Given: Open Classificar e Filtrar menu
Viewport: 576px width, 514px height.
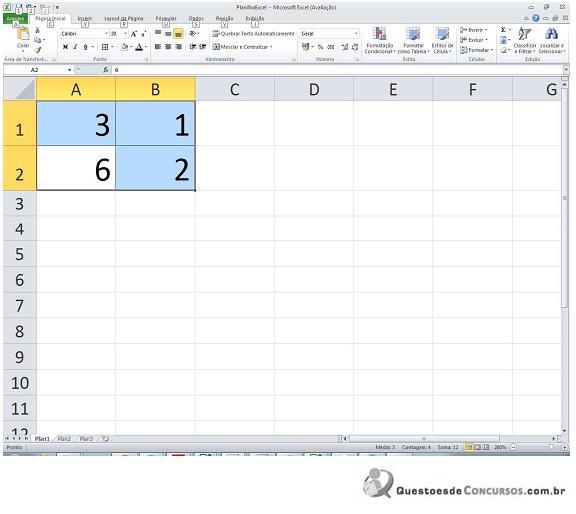Looking at the screenshot, I should coord(525,40).
